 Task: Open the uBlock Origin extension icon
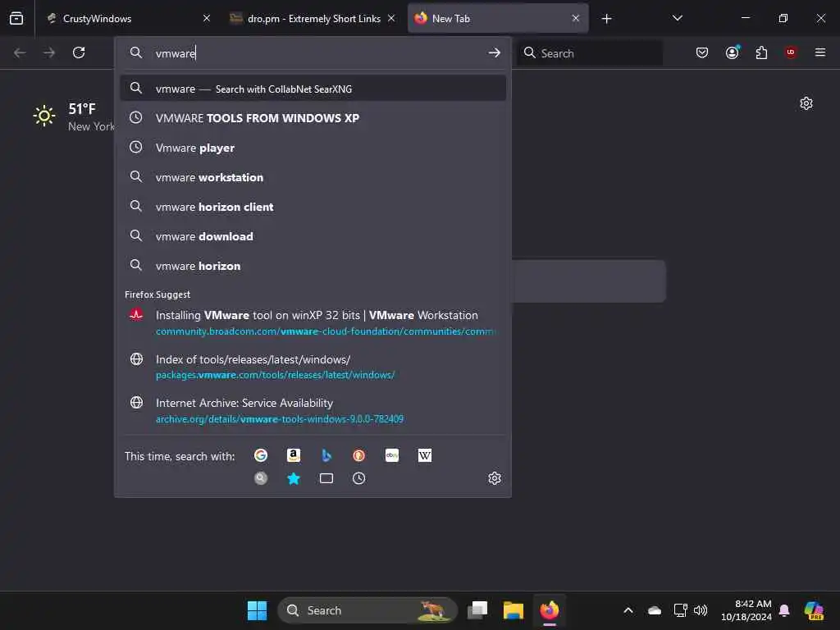point(791,52)
